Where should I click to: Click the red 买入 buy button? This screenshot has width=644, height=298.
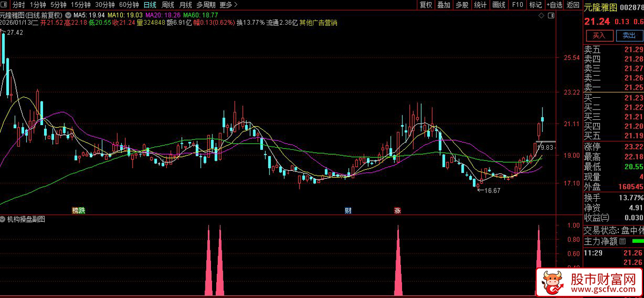point(599,35)
